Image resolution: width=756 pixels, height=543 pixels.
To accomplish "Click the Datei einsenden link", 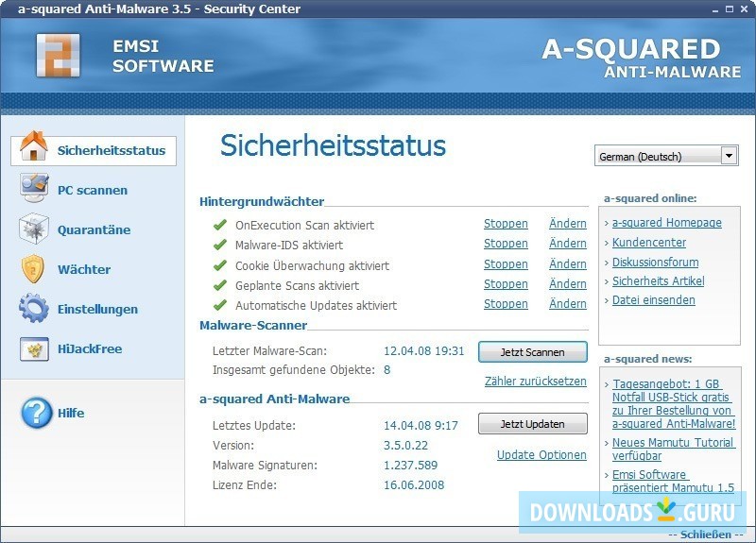I will pyautogui.click(x=653, y=299).
